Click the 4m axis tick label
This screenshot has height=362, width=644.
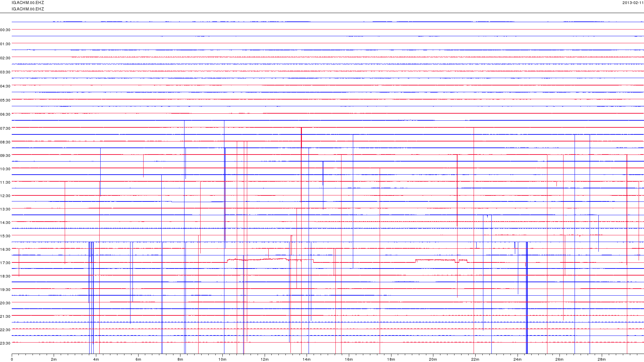(96, 359)
